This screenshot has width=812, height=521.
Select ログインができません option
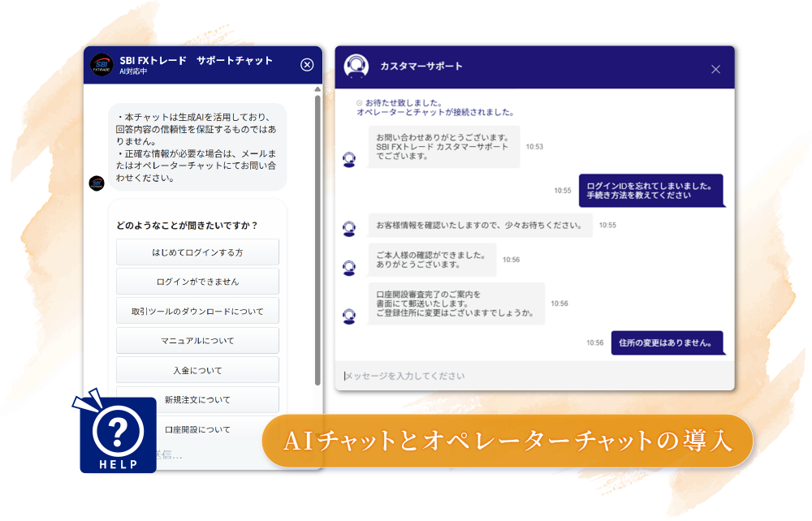[x=197, y=282]
